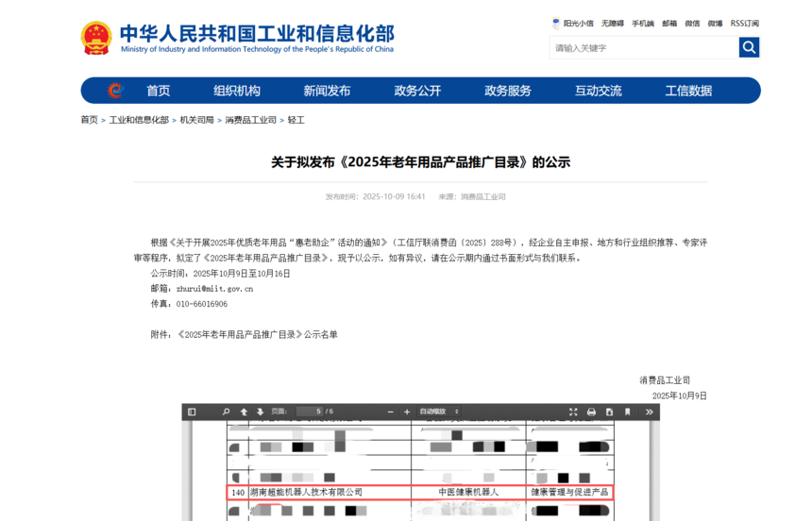Open the 阳光小信 assistant link
The width and height of the screenshot is (812, 521).
[573, 24]
